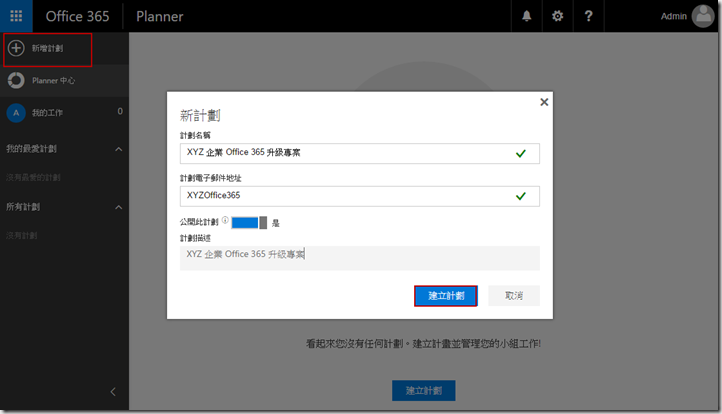Collapse the 所有計劃 section
Viewport: 722px width, 414px height.
119,207
